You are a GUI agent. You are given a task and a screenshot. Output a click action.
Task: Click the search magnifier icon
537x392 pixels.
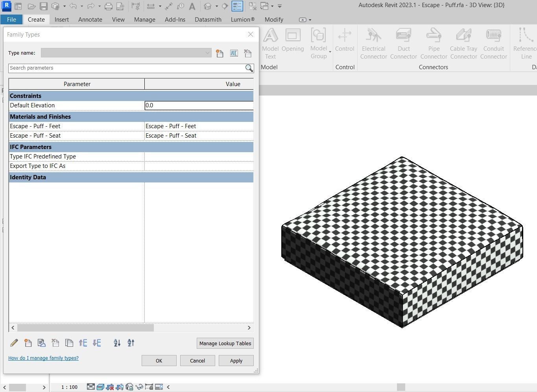tap(249, 68)
